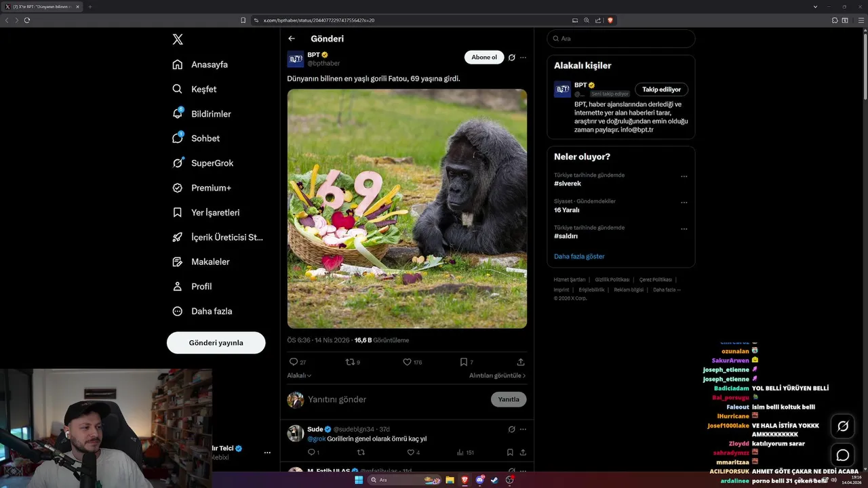The image size is (868, 488).
Task: Click the Ara search box on X
Action: coord(621,39)
